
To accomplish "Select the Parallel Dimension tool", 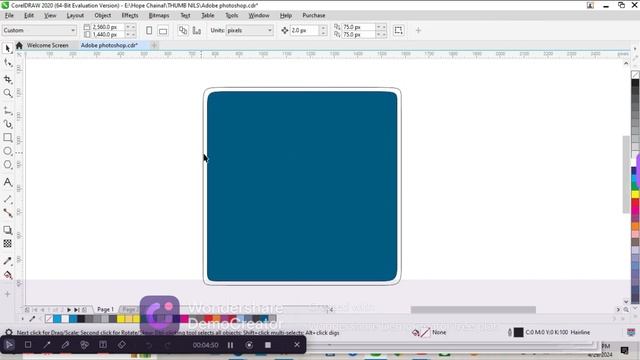I will click(8, 199).
